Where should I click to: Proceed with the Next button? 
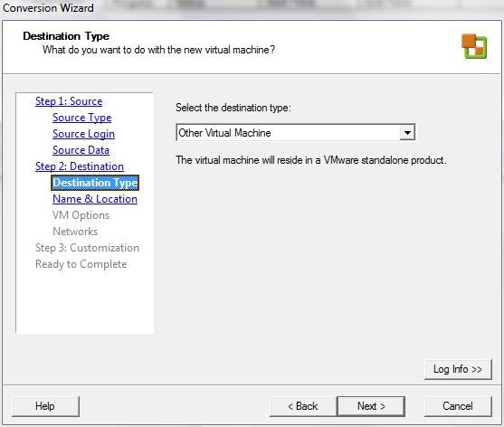click(371, 406)
